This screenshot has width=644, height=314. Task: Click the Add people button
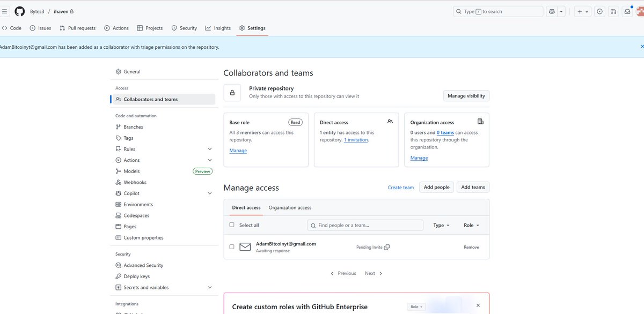tap(436, 187)
